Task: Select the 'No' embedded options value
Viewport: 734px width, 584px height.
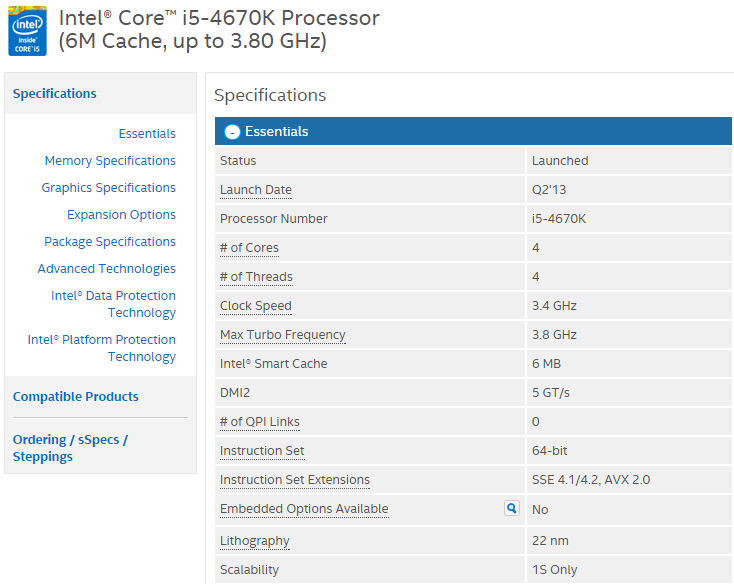Action: pyautogui.click(x=540, y=510)
